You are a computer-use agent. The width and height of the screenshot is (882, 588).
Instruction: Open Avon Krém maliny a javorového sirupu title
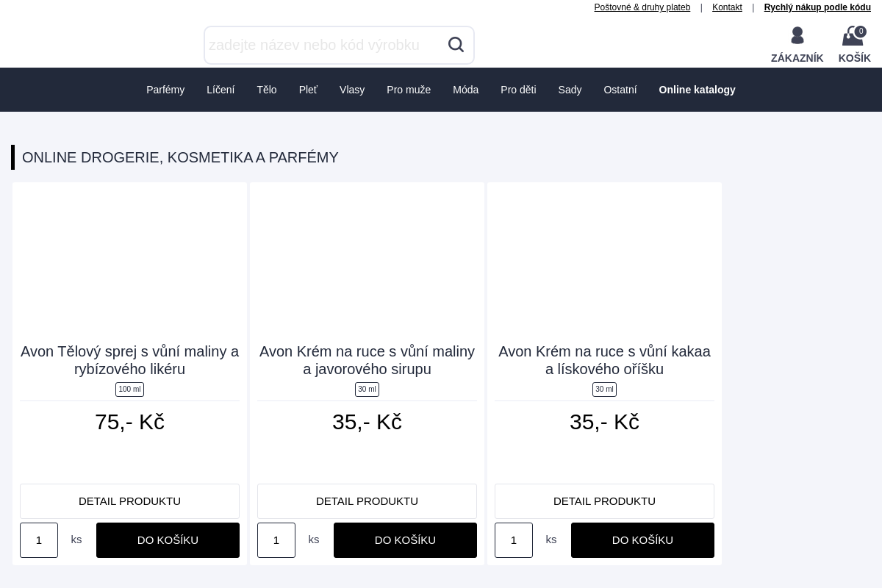[x=367, y=360]
